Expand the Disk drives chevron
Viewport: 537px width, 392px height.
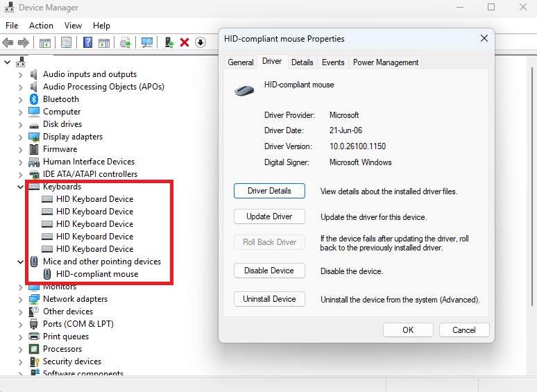click(x=21, y=125)
